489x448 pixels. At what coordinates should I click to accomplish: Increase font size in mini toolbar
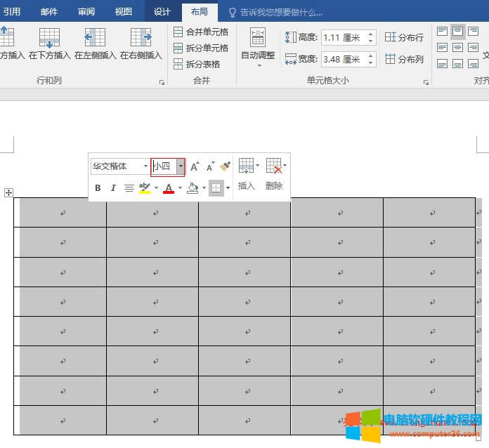click(x=195, y=166)
